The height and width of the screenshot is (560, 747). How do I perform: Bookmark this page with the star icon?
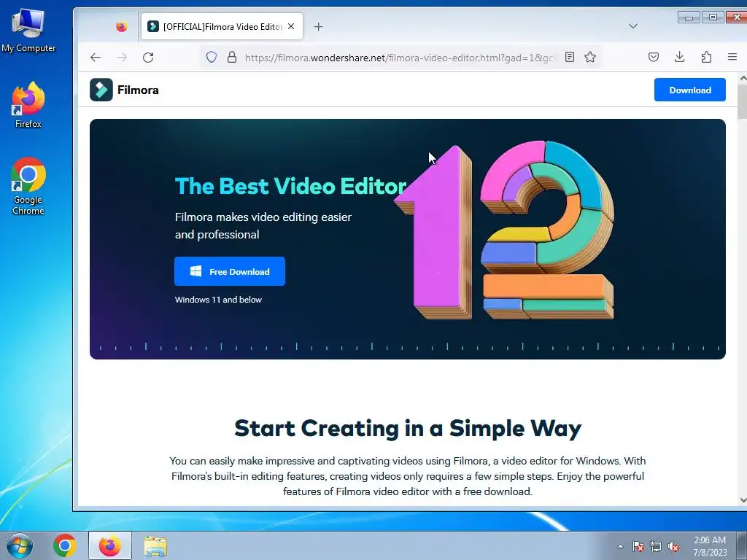[x=590, y=57]
